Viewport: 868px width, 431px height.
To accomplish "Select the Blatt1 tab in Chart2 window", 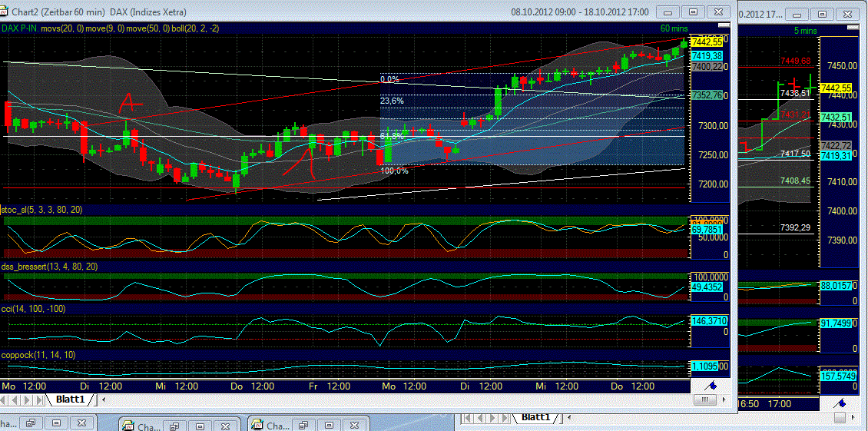I will tap(70, 400).
